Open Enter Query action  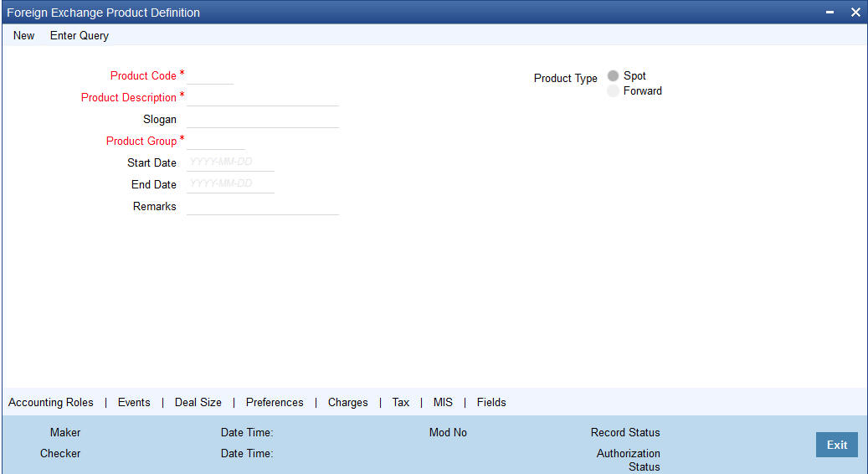(80, 35)
